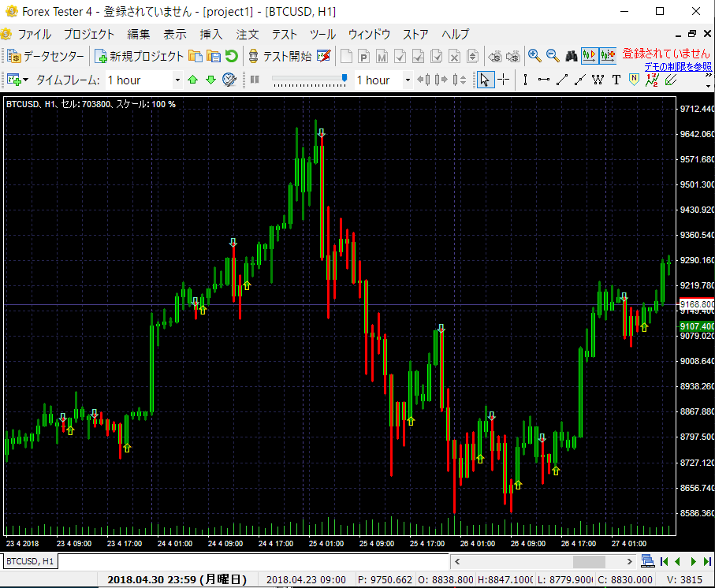Viewport: 715px width, 588px height.
Task: Click the delete order X icon
Action: pos(455,56)
